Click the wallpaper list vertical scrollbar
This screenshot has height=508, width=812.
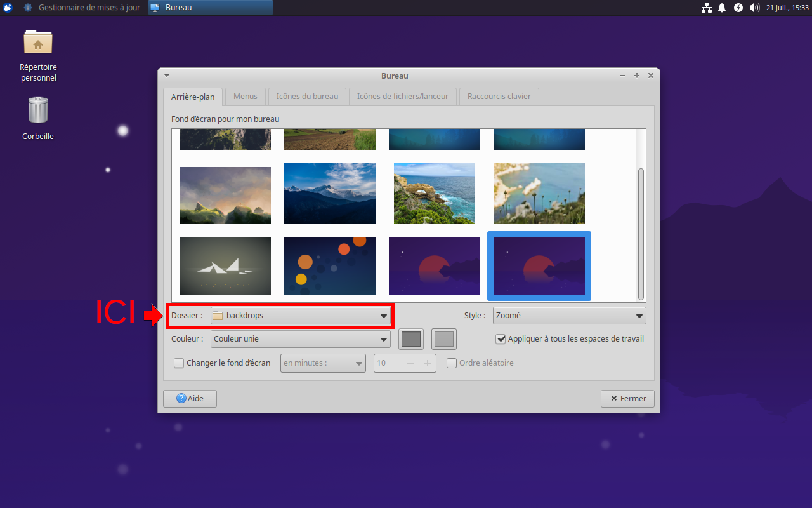(641, 234)
